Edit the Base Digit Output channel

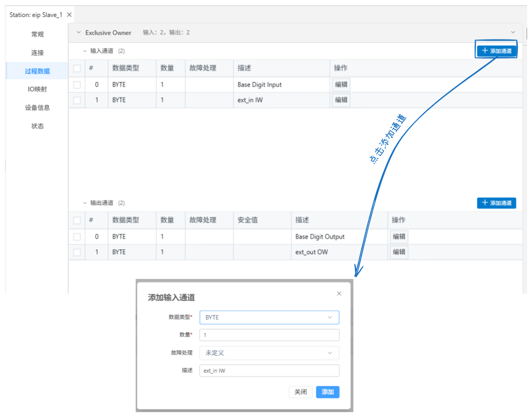399,236
